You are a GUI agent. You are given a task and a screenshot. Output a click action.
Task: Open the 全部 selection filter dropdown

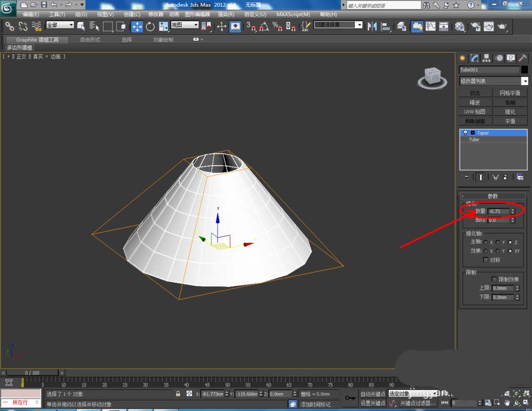click(x=60, y=25)
